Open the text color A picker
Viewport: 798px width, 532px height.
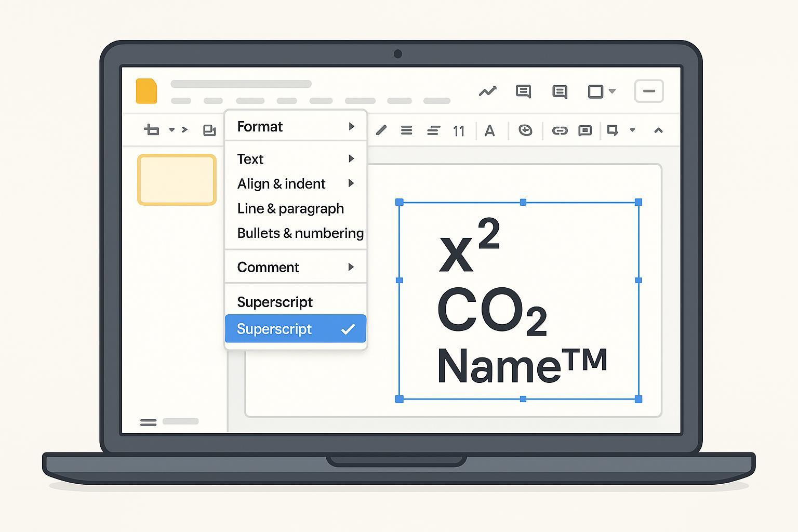pyautogui.click(x=489, y=131)
